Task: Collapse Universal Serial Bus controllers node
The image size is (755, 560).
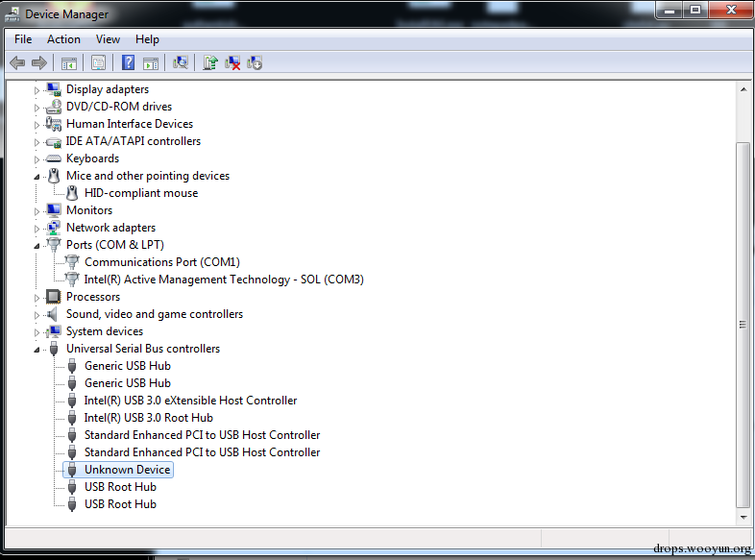Action: (x=37, y=350)
